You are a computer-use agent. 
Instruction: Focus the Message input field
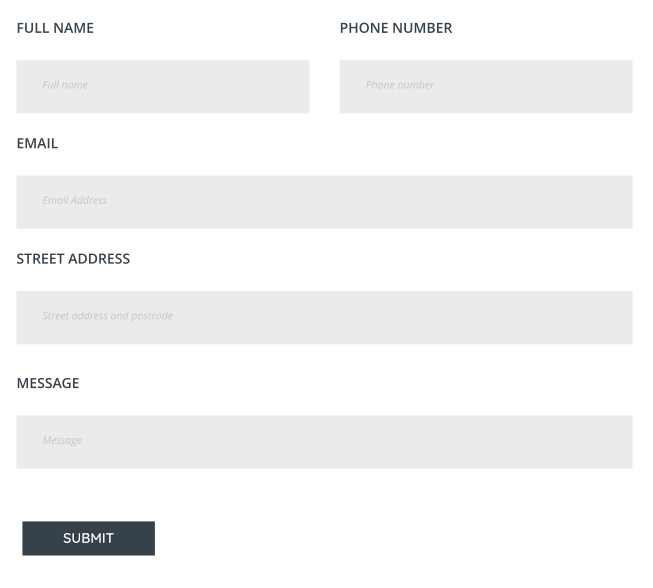(324, 442)
